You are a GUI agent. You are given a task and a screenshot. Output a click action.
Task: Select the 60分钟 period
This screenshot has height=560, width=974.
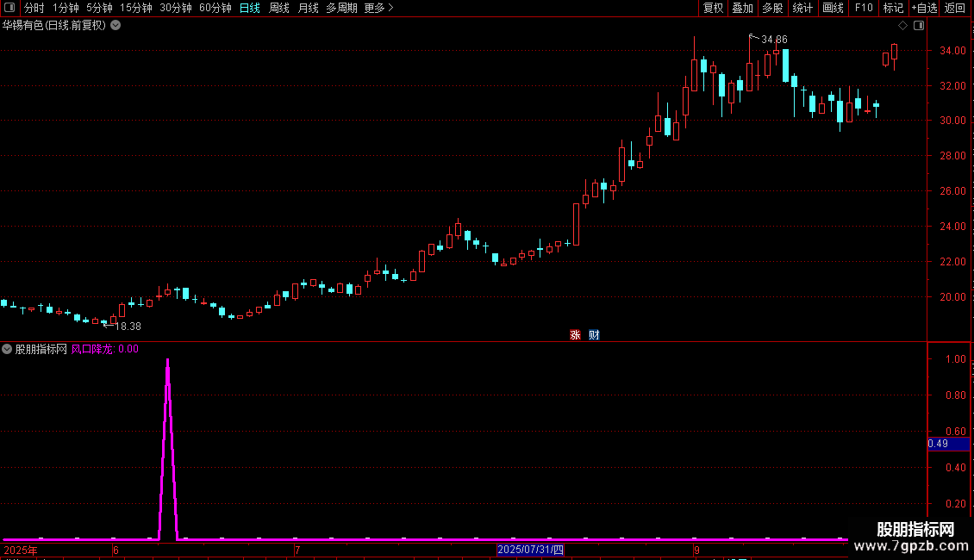[215, 8]
